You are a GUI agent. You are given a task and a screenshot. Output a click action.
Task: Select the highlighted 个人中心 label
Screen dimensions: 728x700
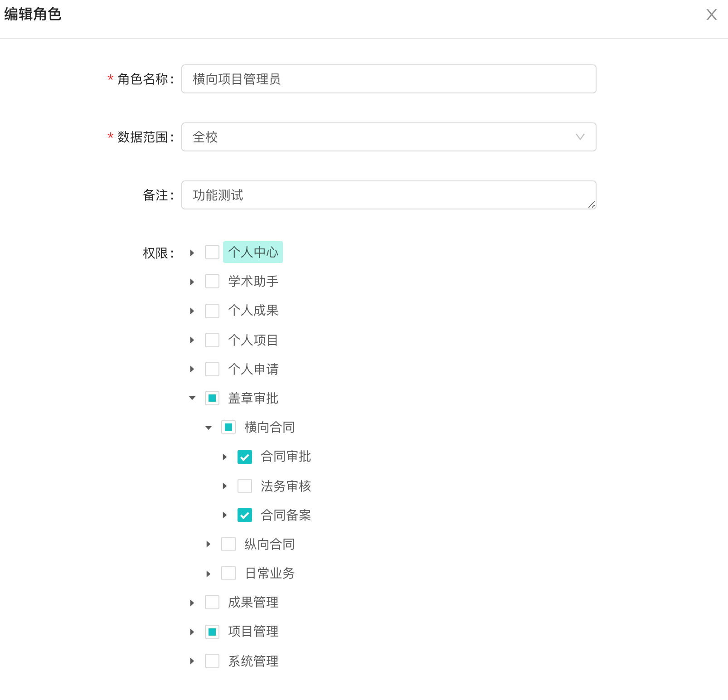click(253, 252)
